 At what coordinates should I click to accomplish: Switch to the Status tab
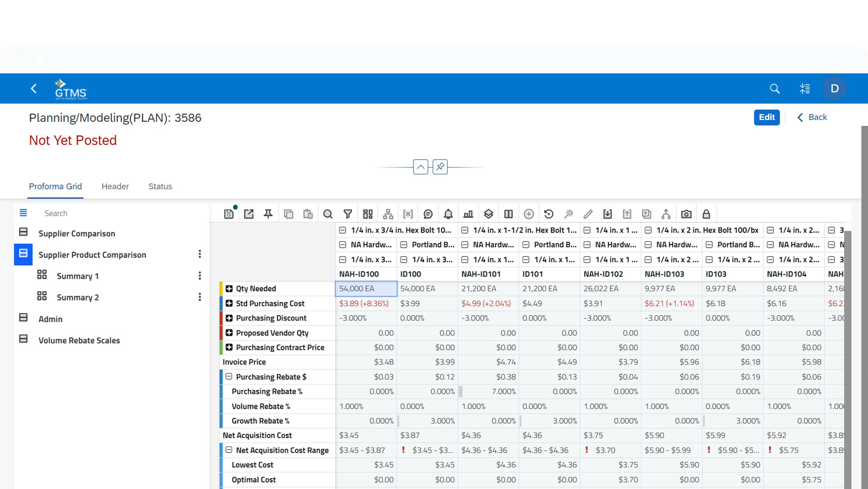(160, 186)
